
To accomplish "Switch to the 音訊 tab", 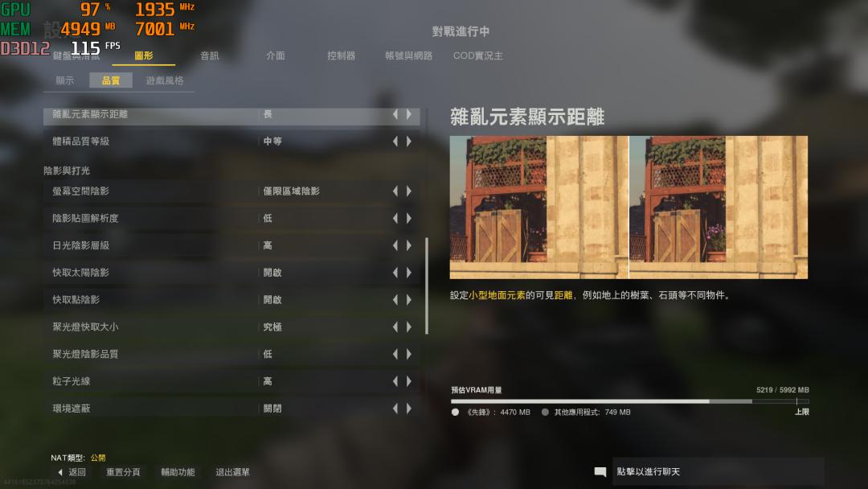I will pyautogui.click(x=209, y=55).
